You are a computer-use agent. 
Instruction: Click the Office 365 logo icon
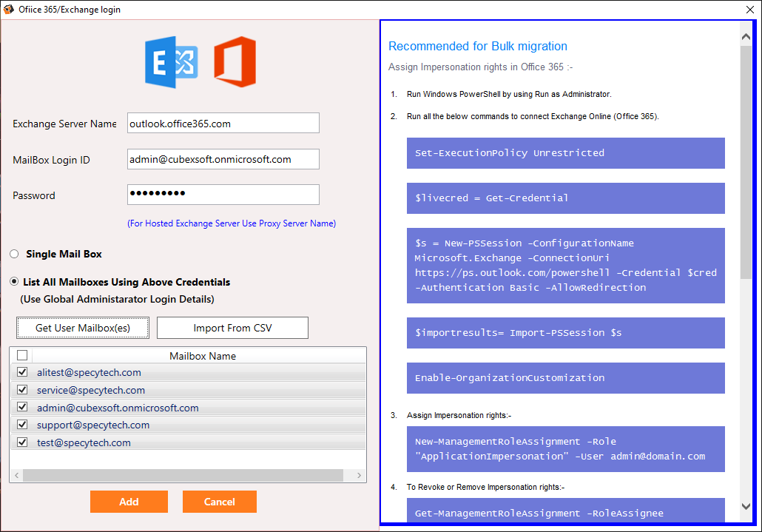pos(235,61)
